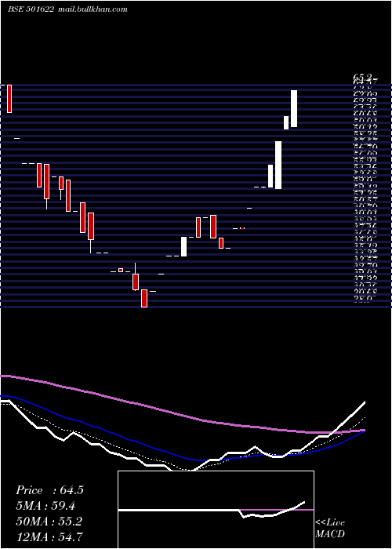Click the <<Live MACD label
This screenshot has height=549, width=392.
click(330, 529)
